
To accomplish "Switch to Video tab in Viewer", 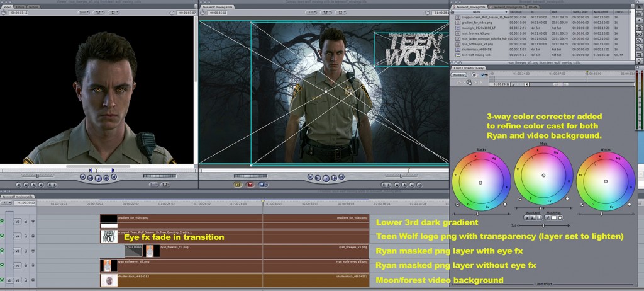I will pos(7,8).
